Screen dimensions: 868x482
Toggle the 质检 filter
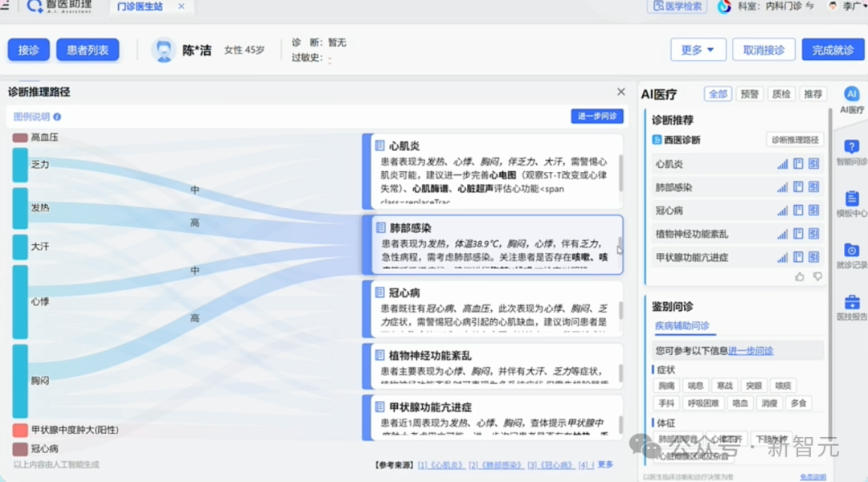coord(780,93)
